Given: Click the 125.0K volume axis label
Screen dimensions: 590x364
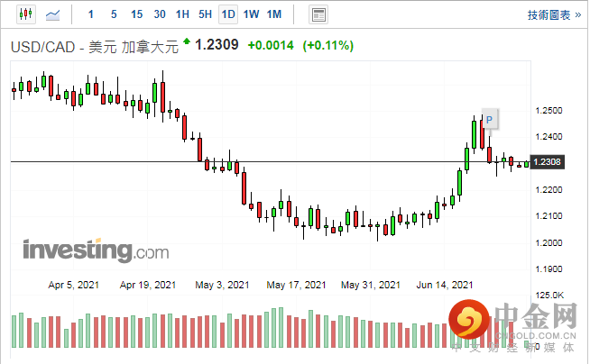Looking at the screenshot, I should pyautogui.click(x=549, y=296).
